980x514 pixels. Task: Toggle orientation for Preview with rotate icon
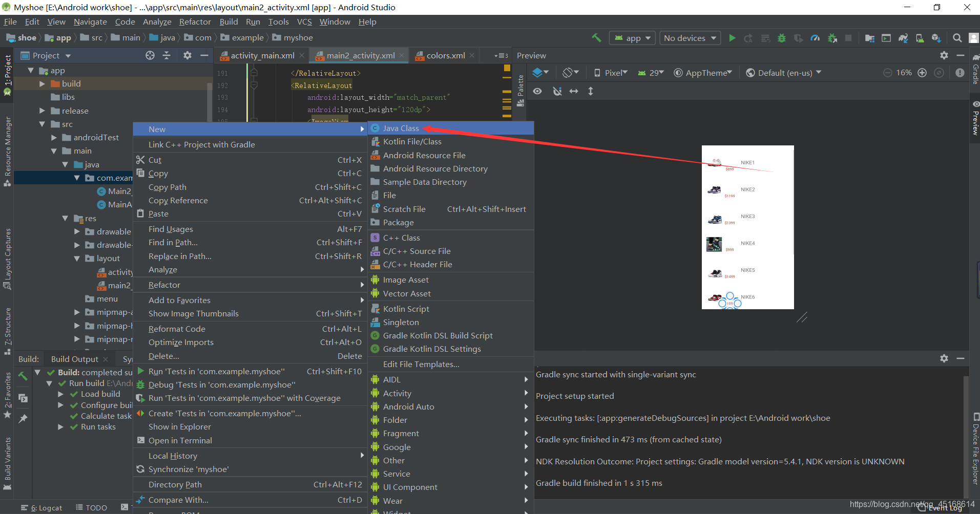[568, 72]
